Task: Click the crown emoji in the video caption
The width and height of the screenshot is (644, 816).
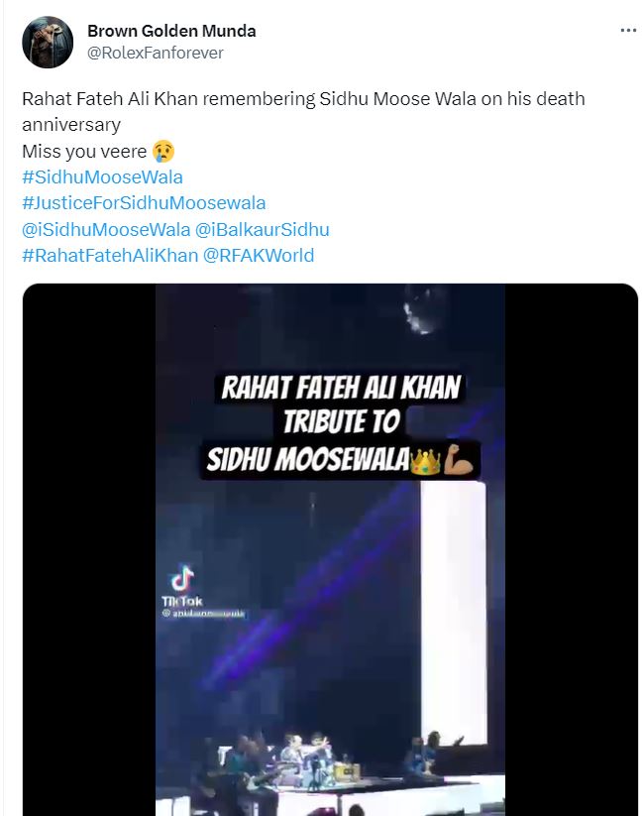Action: coord(424,462)
